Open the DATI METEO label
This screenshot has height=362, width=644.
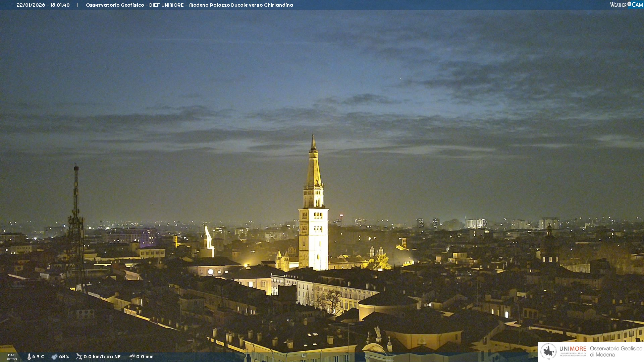pos(12,357)
